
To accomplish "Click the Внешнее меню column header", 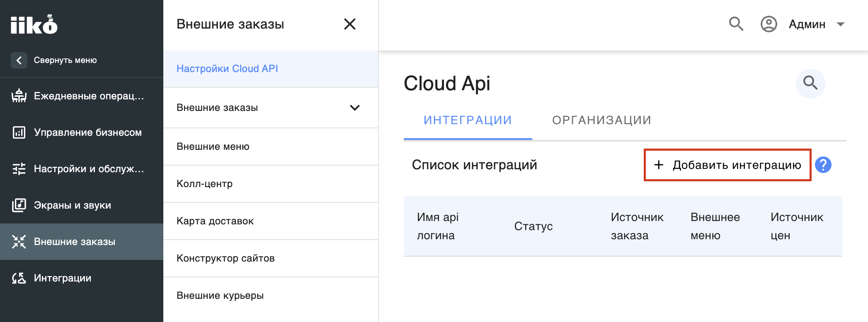I will coord(715,226).
